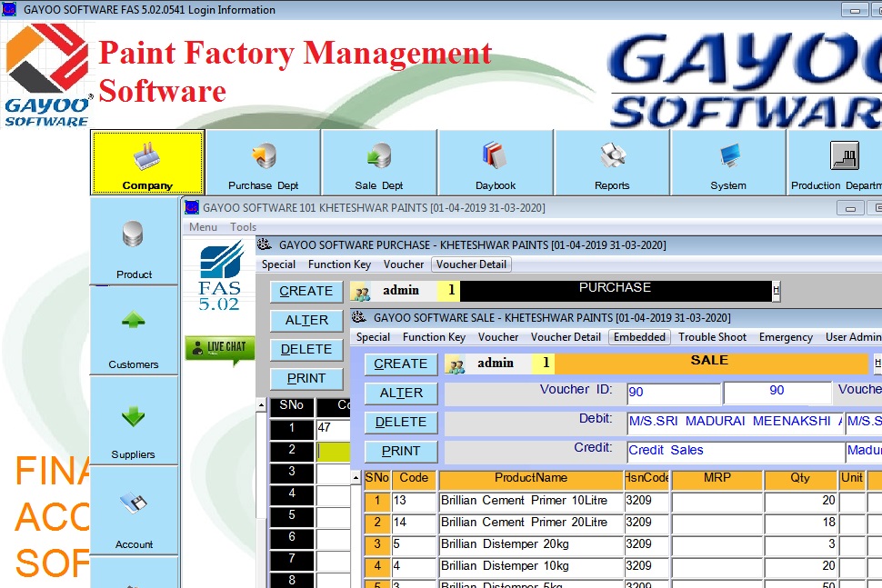Click the Purchase window title icon

click(265, 244)
